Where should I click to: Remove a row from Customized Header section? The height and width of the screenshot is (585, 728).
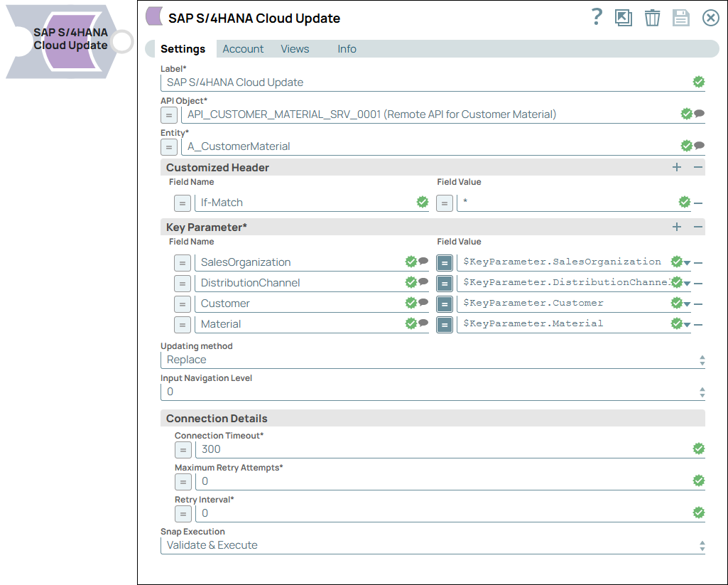(x=698, y=167)
